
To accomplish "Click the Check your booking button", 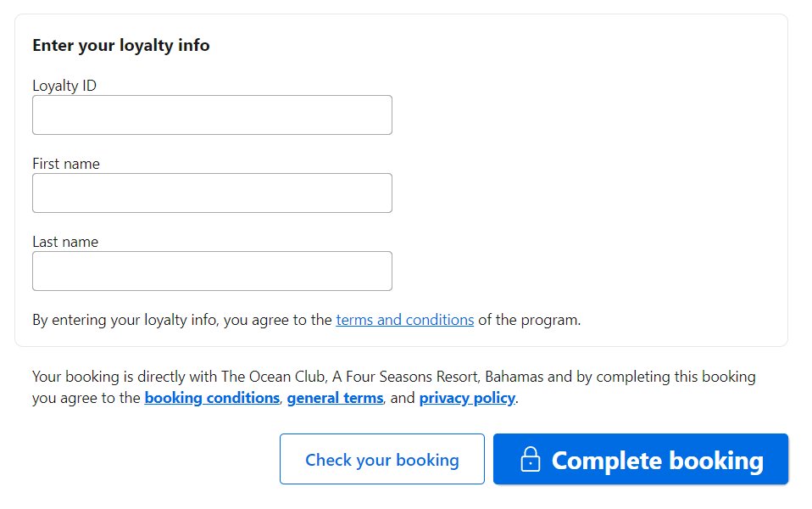I will (382, 459).
